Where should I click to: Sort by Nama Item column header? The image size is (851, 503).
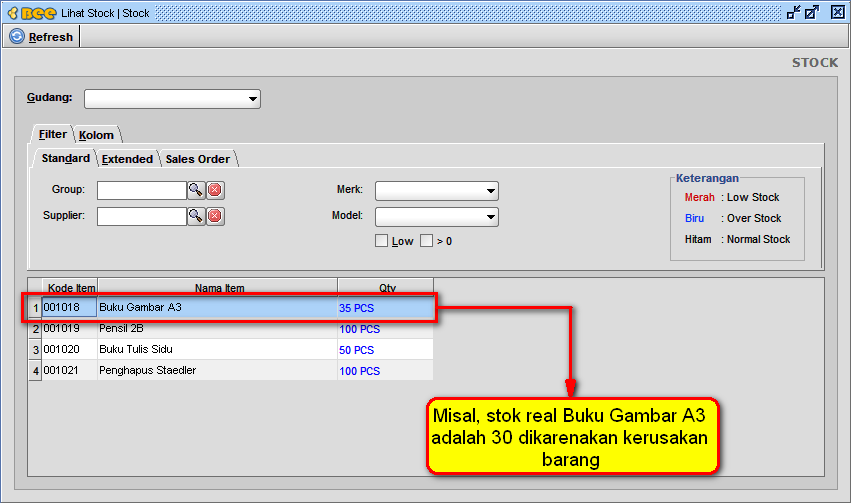(x=218, y=287)
